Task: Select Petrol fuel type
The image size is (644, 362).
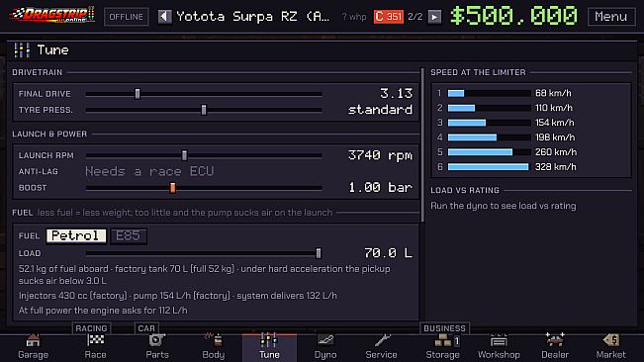Action: coord(76,235)
